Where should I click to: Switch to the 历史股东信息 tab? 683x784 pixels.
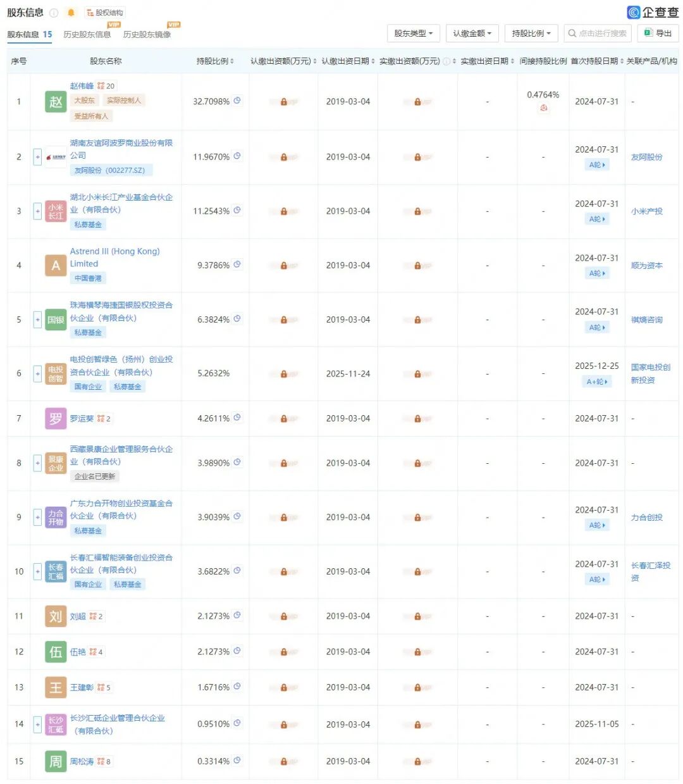click(x=87, y=35)
